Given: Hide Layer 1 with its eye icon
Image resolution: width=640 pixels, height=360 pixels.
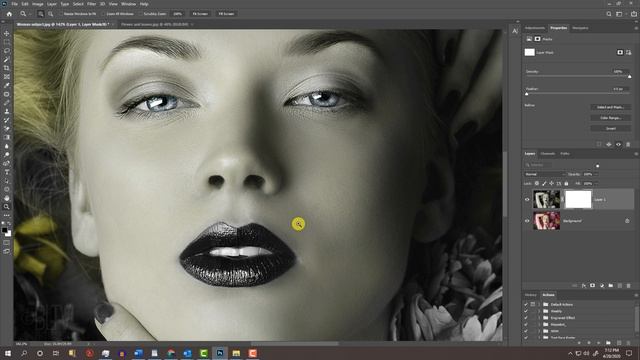Looking at the screenshot, I should (527, 200).
